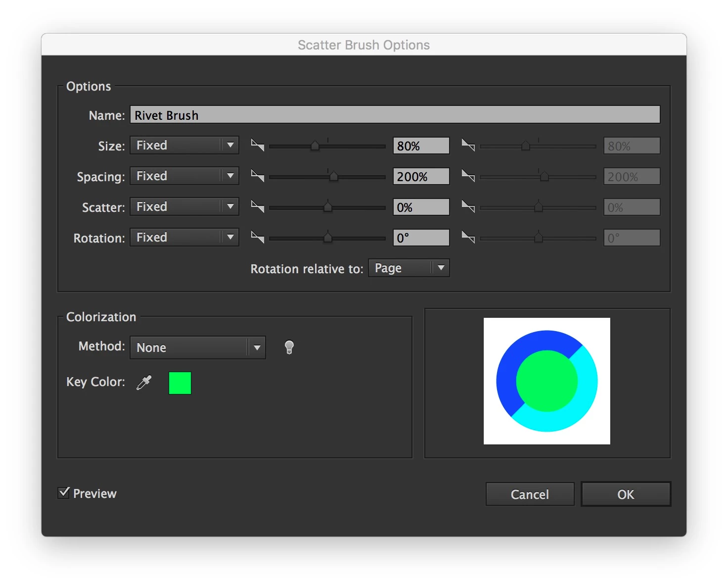Click the Cancel button
The width and height of the screenshot is (728, 586).
530,494
